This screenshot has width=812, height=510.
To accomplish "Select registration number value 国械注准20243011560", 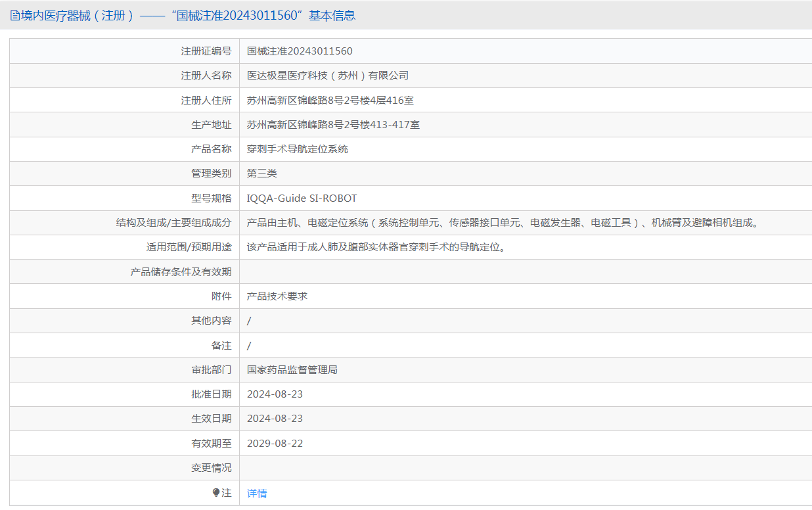I will (300, 51).
